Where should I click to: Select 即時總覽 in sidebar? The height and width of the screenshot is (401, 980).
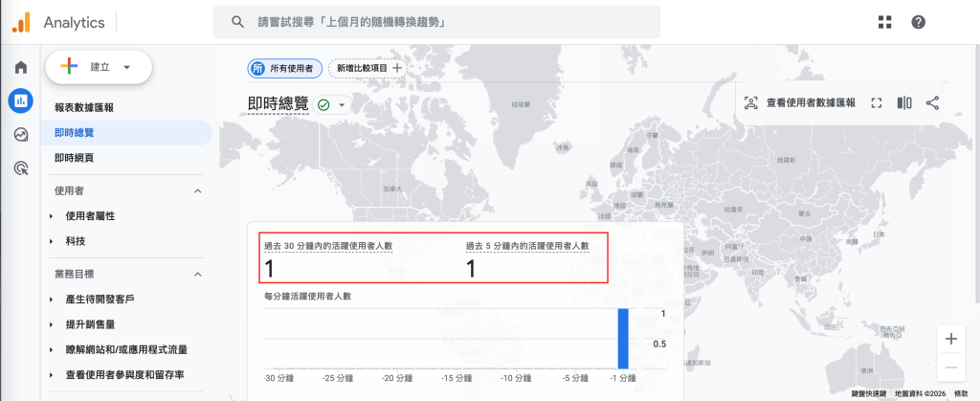point(127,133)
